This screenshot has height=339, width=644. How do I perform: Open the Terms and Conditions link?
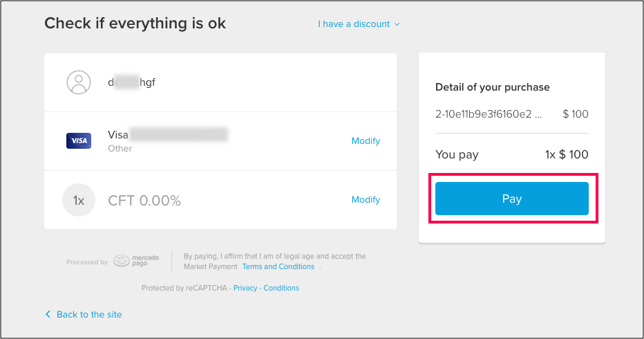[278, 266]
